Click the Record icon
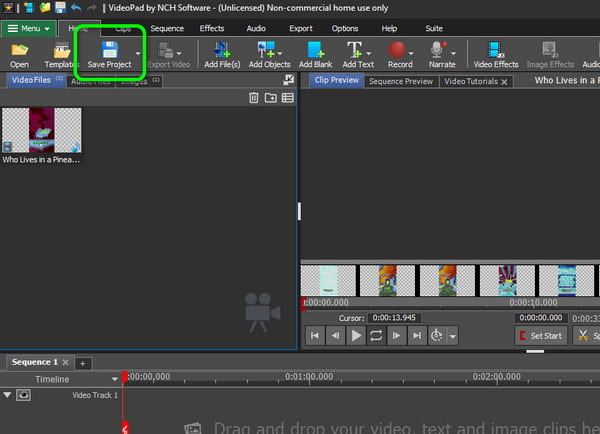This screenshot has width=600, height=434. (397, 50)
